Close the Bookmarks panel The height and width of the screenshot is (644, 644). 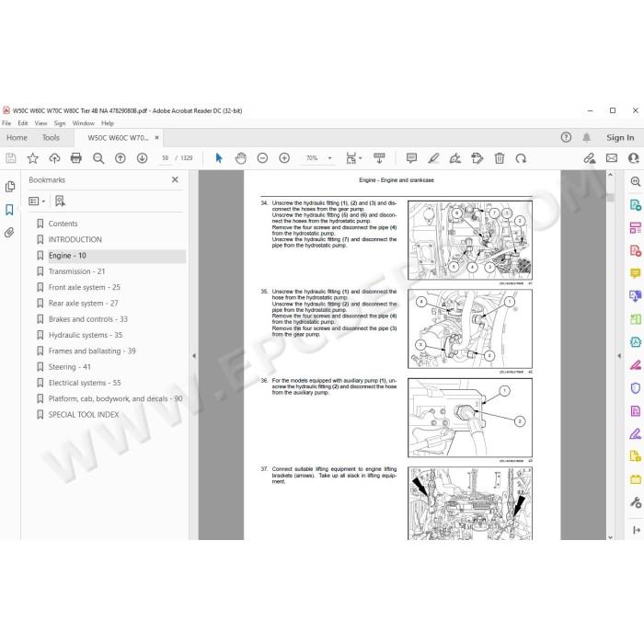(175, 179)
